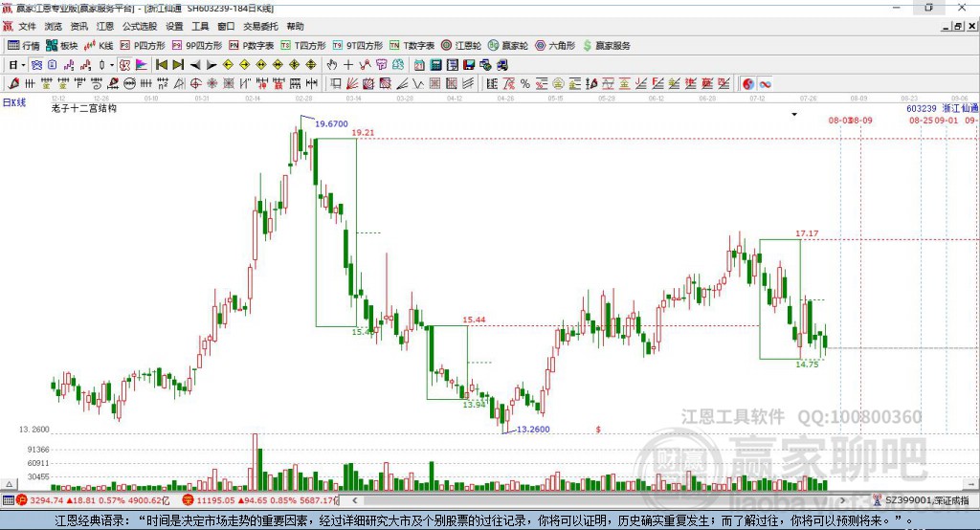Click the black right-arrow step-forward icon
The height and width of the screenshot is (530, 980).
coord(212,65)
